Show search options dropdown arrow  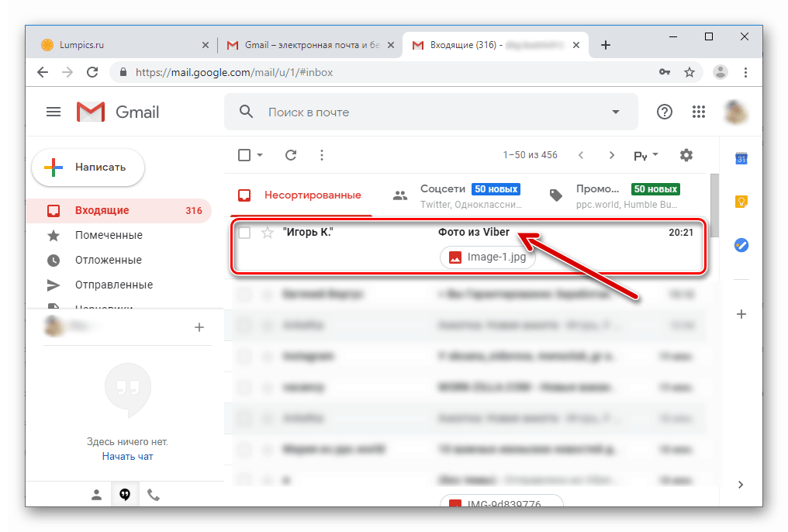click(616, 112)
